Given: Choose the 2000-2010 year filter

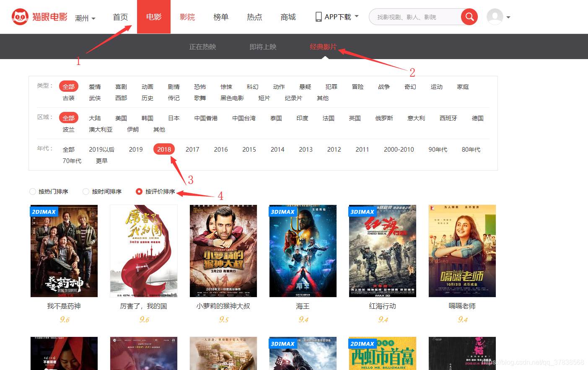Looking at the screenshot, I should [x=399, y=149].
